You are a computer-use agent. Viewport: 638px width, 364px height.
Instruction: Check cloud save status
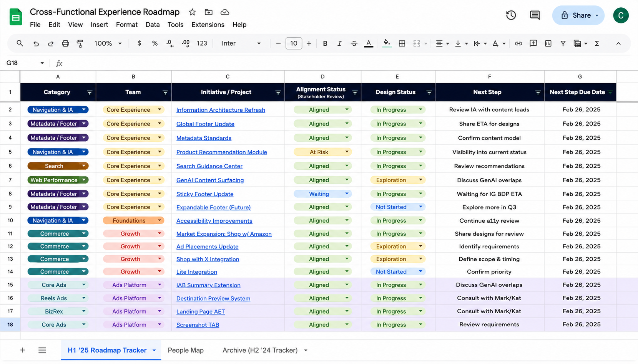tap(225, 12)
